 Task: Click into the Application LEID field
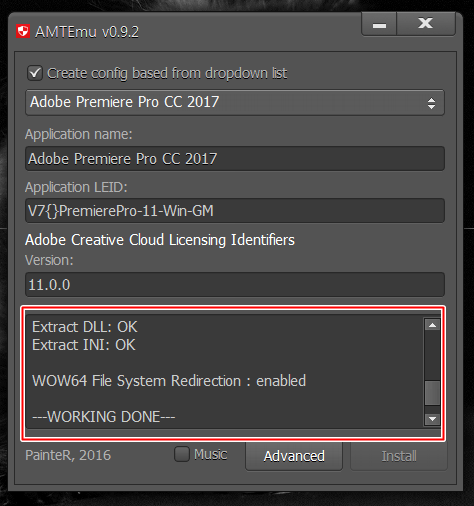[235, 211]
